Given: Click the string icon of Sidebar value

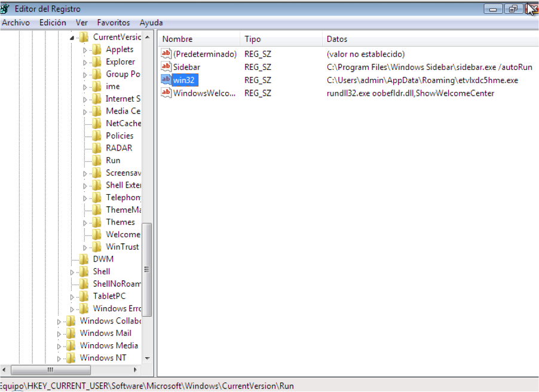Looking at the screenshot, I should point(166,67).
